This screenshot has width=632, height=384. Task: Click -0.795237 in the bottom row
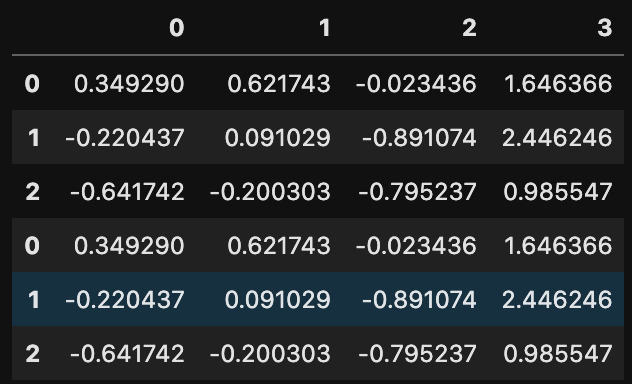point(417,354)
